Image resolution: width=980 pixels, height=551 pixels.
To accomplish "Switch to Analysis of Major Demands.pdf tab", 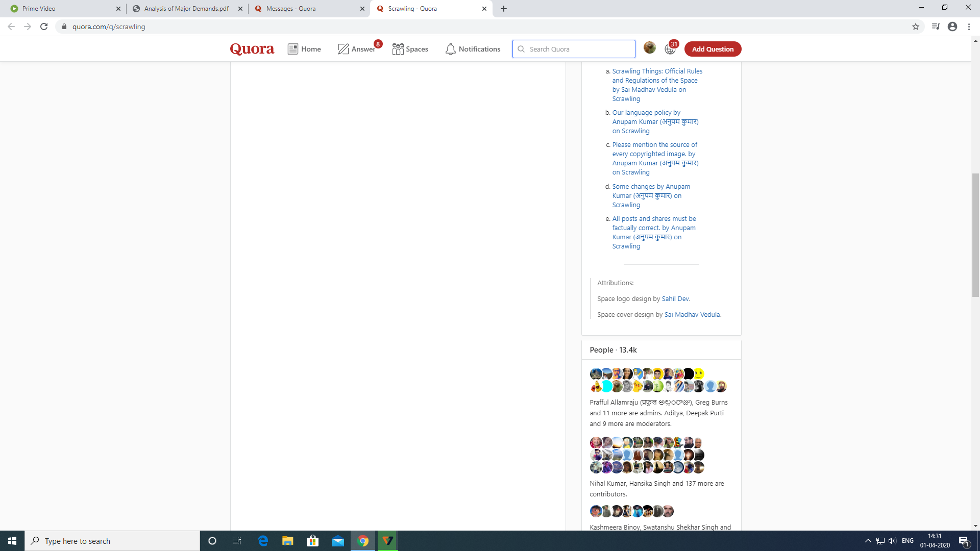I will (x=186, y=9).
